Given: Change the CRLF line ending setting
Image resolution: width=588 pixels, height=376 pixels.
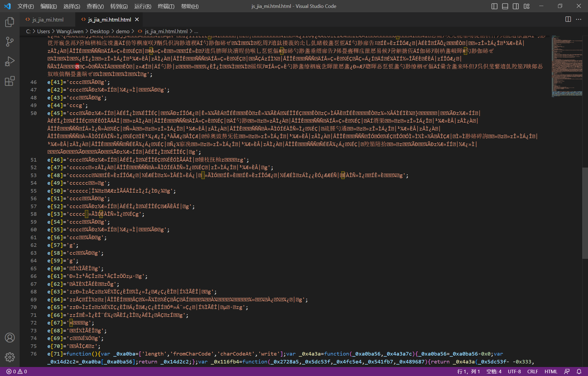Looking at the screenshot, I should click(x=532, y=371).
